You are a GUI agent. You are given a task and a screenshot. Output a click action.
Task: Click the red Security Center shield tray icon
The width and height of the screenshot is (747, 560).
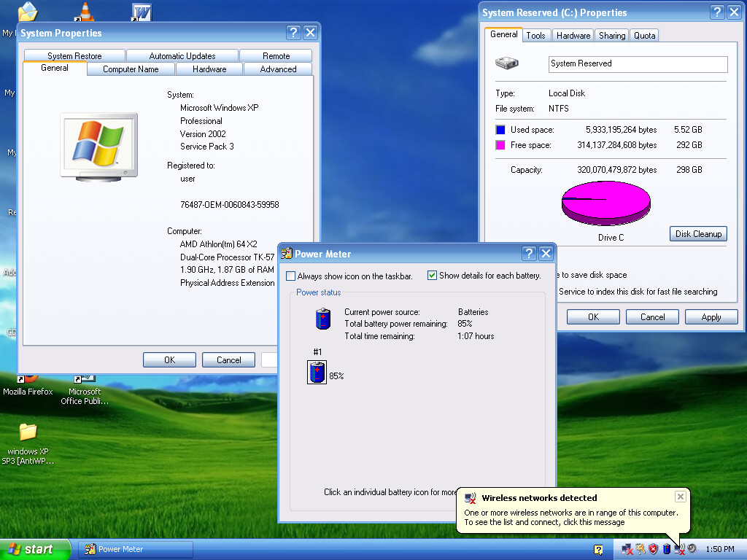click(x=653, y=549)
